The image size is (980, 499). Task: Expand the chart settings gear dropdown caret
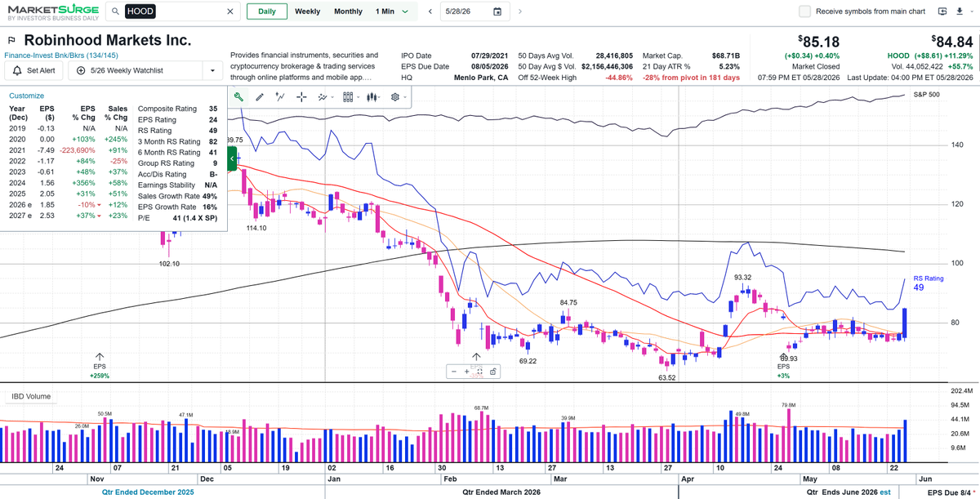tap(405, 97)
